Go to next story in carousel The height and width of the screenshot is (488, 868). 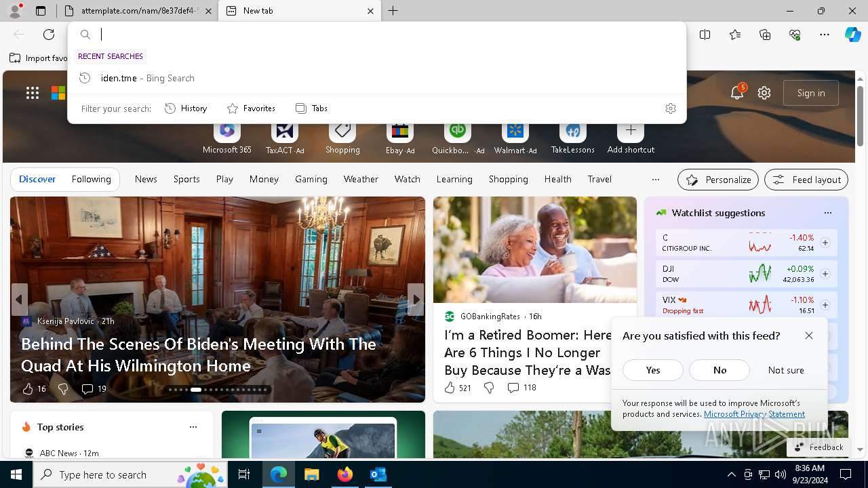416,300
